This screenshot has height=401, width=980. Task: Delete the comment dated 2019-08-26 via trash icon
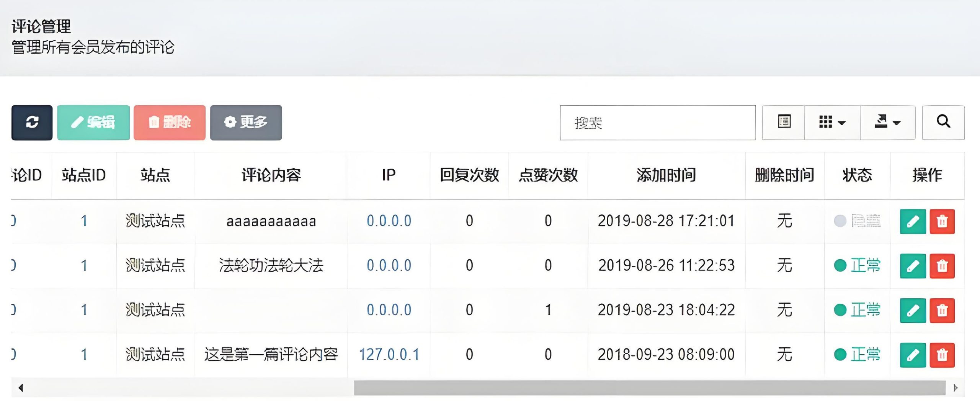pyautogui.click(x=942, y=266)
